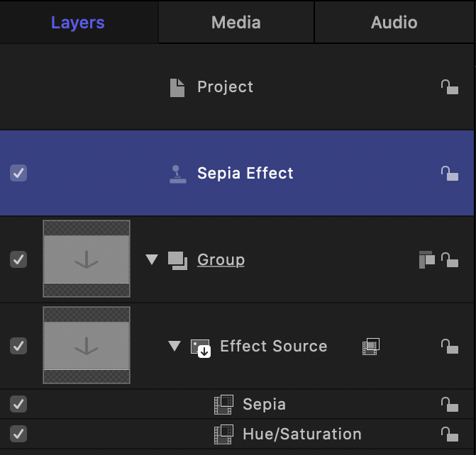Switch to the Media tab

point(236,23)
